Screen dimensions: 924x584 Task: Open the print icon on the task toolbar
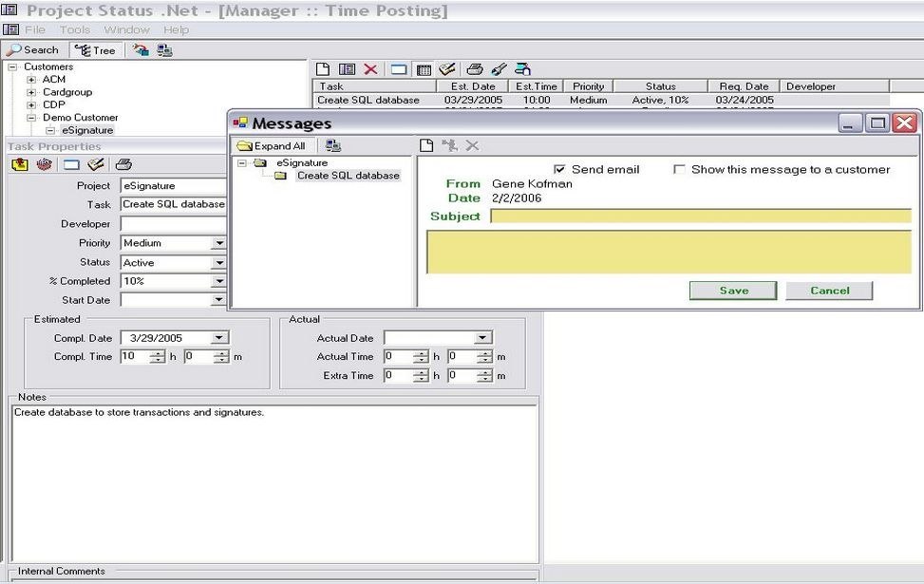pos(476,68)
